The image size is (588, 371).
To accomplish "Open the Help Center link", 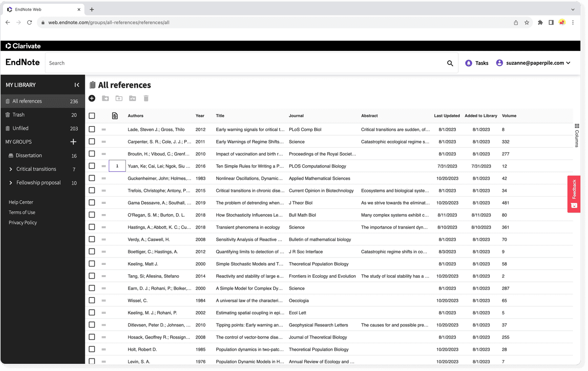I will pos(21,202).
